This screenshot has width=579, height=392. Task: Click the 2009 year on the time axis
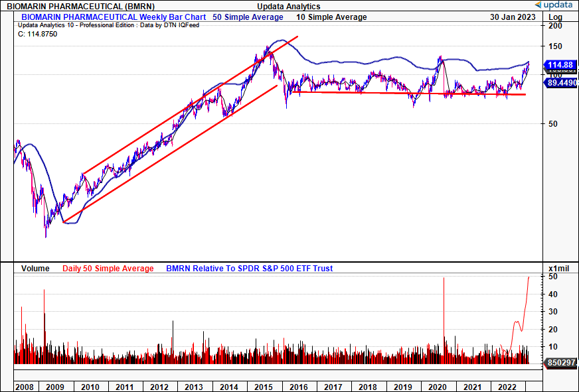[x=55, y=387]
